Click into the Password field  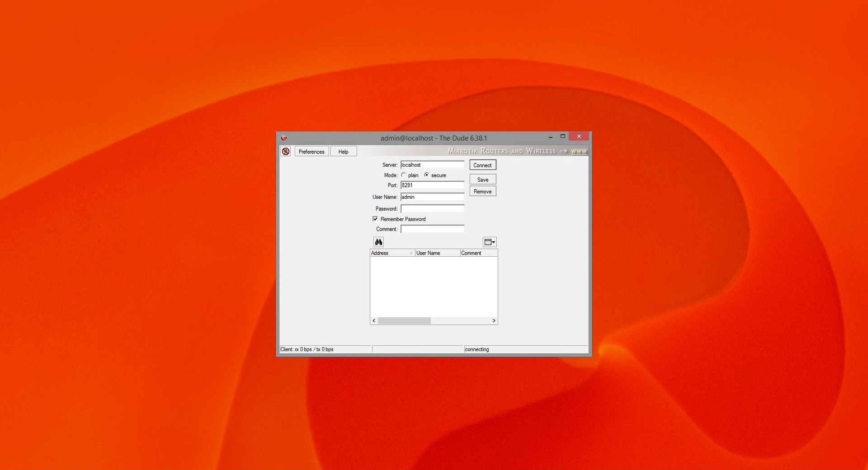point(432,209)
